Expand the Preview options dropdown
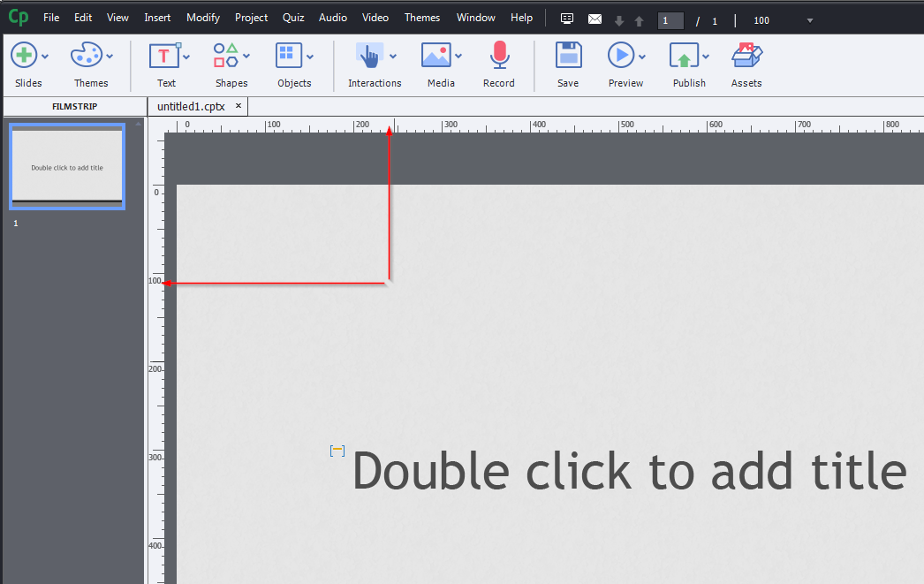Image resolution: width=924 pixels, height=584 pixels. [x=640, y=55]
